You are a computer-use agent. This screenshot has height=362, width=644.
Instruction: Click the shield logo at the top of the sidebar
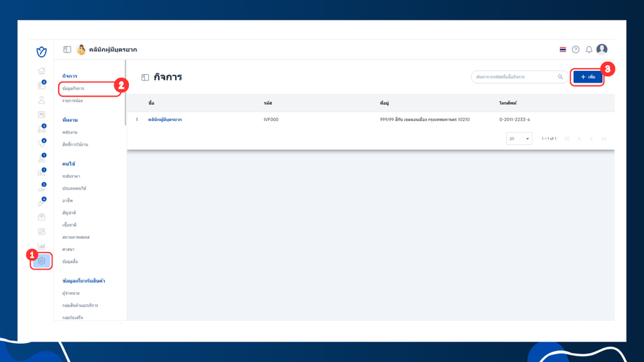(41, 52)
